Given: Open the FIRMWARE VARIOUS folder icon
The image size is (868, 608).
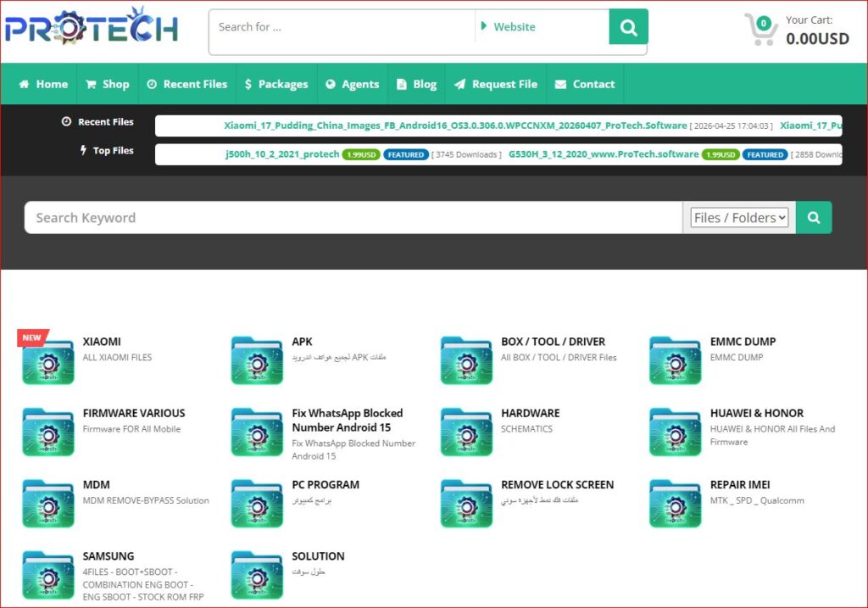Looking at the screenshot, I should (x=48, y=432).
